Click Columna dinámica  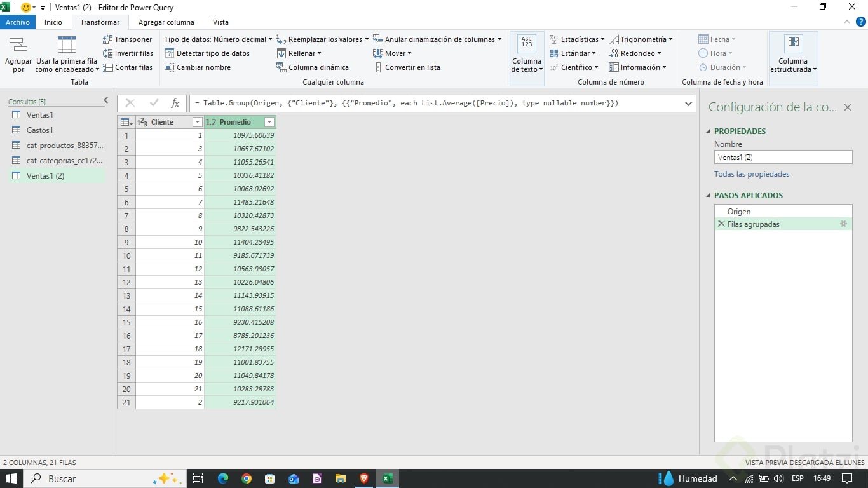pyautogui.click(x=313, y=67)
